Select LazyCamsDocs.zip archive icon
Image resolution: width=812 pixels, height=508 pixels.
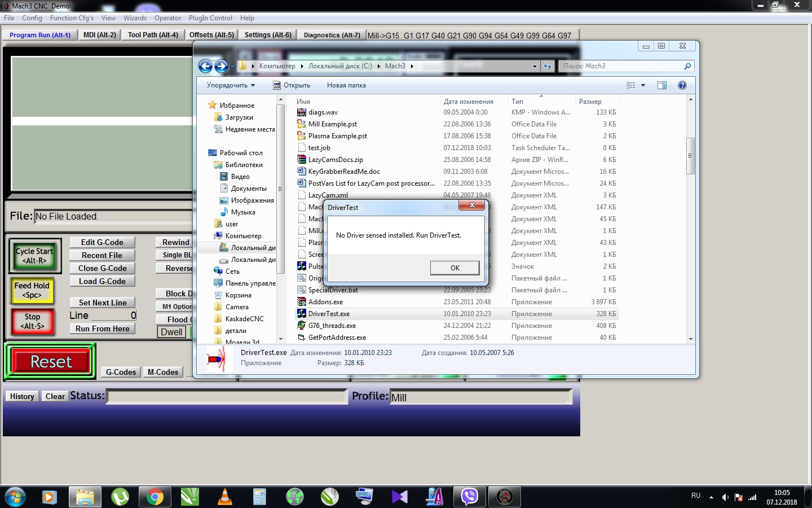[x=302, y=160]
